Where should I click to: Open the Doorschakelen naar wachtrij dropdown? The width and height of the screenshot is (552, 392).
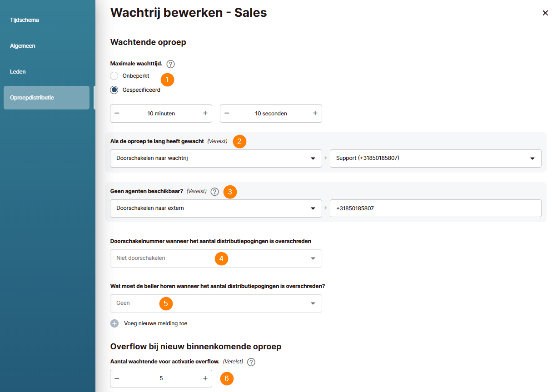[216, 158]
